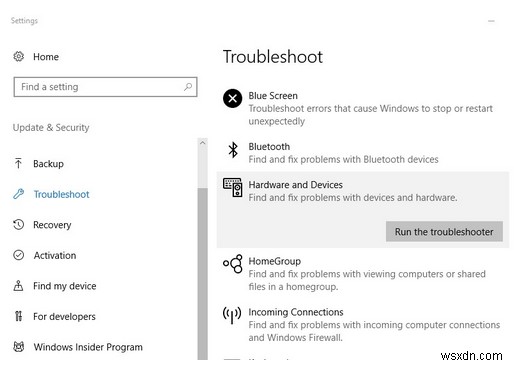Select the Incoming Connections troubleshooter title
514x366 pixels.
(x=296, y=312)
